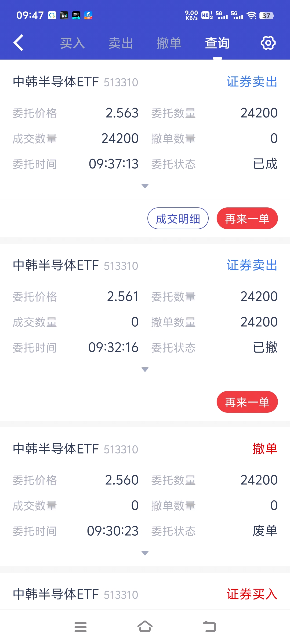Tap 再来一单 on the filled order
This screenshot has width=290, height=644.
(247, 218)
